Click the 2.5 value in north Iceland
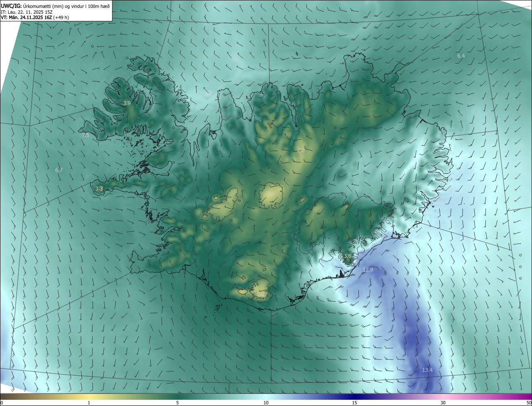Image resolution: width=532 pixels, height=406 pixels. [301, 150]
